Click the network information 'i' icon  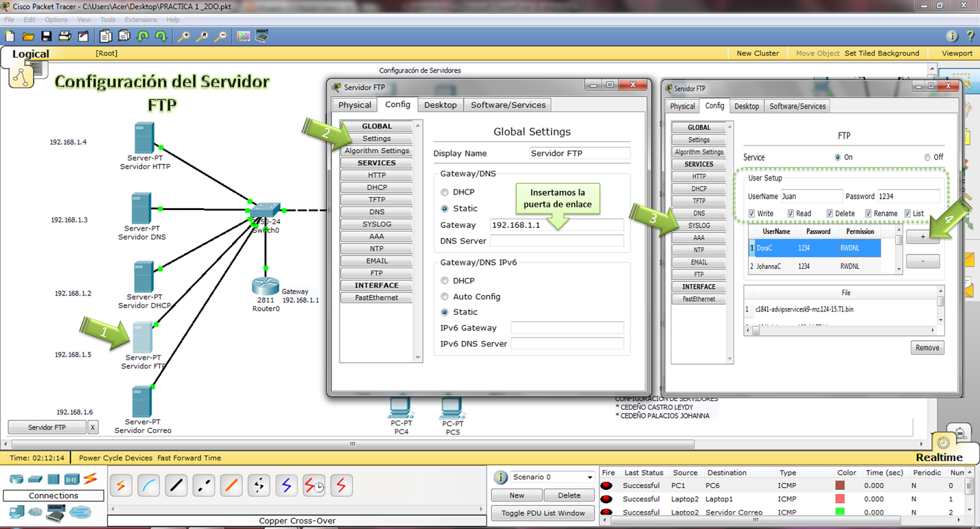point(952,36)
